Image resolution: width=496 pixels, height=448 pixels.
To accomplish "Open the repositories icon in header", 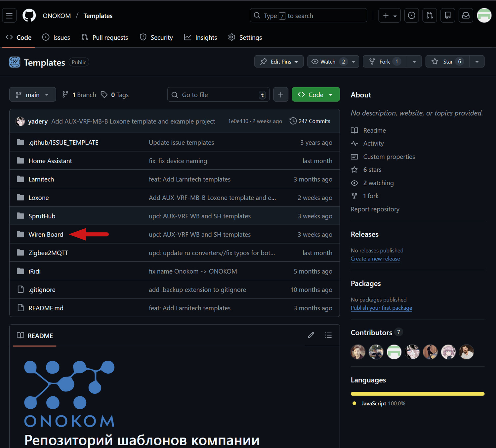I will 448,16.
